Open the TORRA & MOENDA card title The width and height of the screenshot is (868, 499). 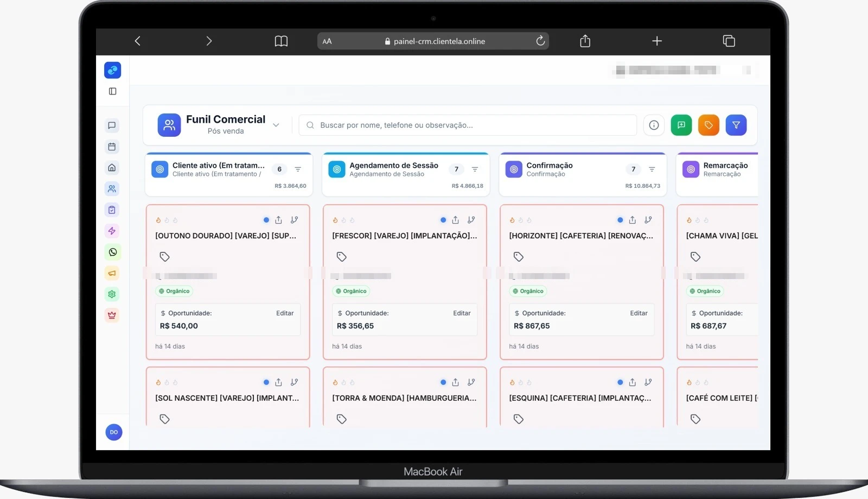click(404, 398)
